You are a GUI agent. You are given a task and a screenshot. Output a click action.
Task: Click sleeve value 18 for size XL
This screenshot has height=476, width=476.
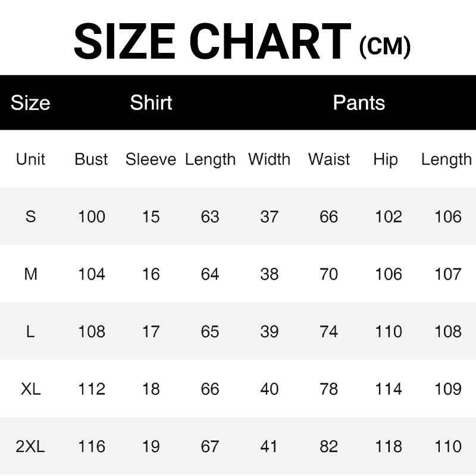point(151,389)
